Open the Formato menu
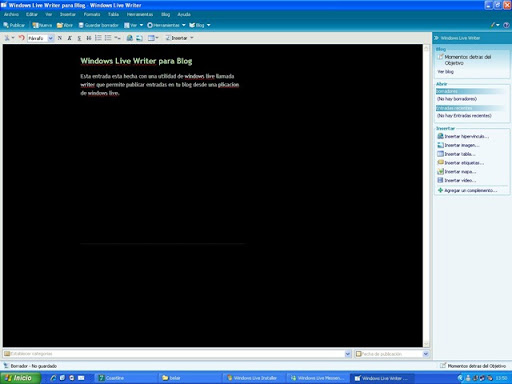The image size is (512, 384). click(92, 14)
